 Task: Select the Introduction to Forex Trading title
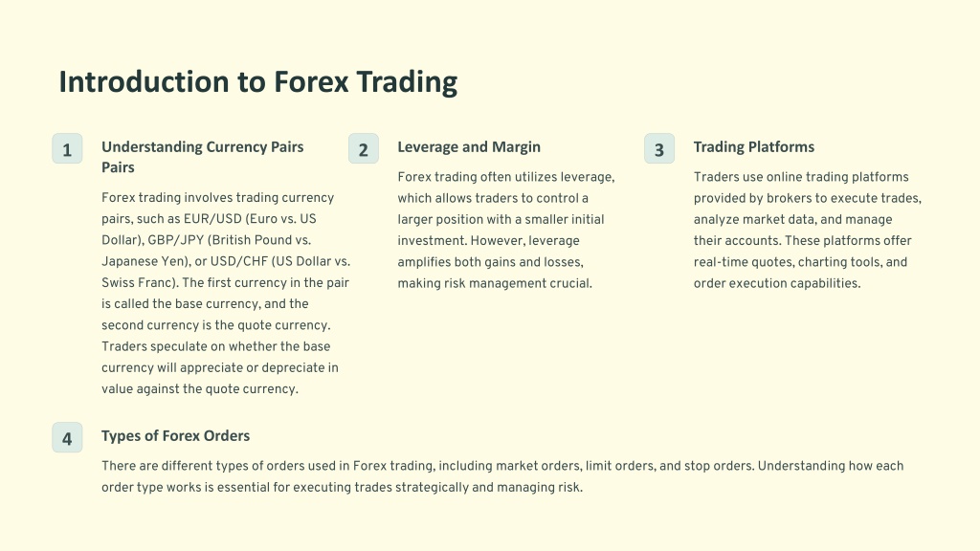pyautogui.click(x=258, y=82)
